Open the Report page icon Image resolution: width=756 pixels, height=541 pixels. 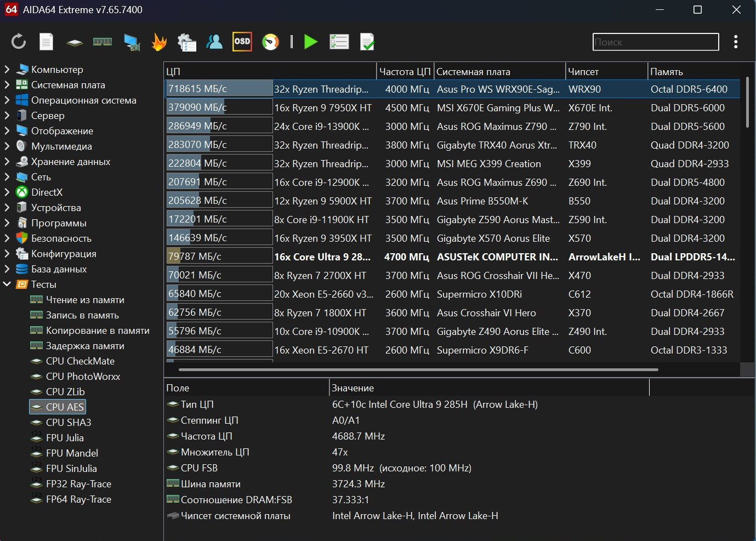click(47, 42)
